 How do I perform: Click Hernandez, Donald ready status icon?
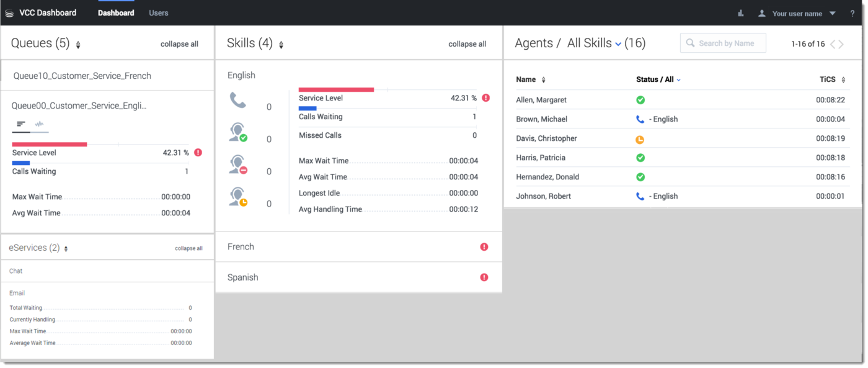point(640,177)
